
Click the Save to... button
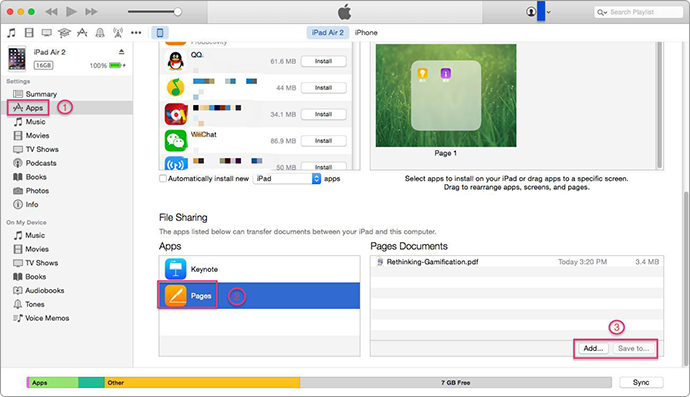633,349
